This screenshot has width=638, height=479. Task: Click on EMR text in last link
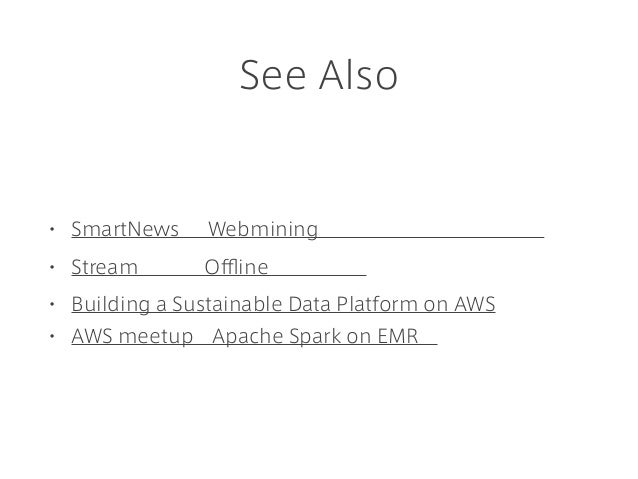click(x=382, y=337)
